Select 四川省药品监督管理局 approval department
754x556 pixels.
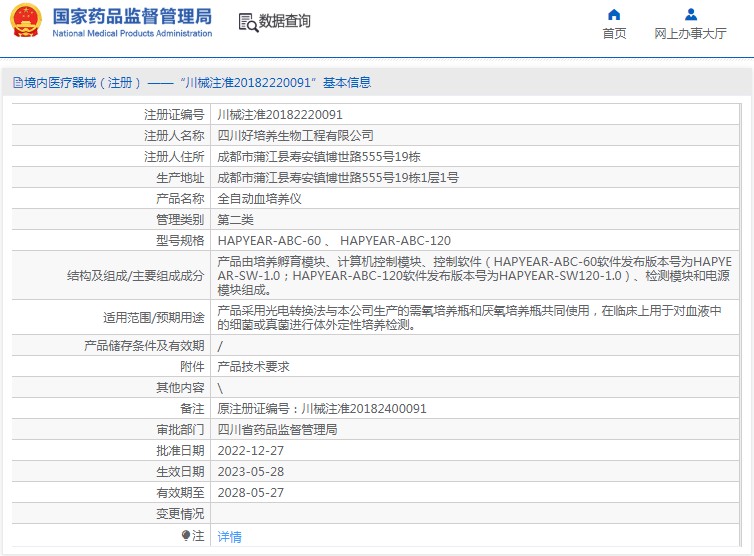pyautogui.click(x=277, y=430)
